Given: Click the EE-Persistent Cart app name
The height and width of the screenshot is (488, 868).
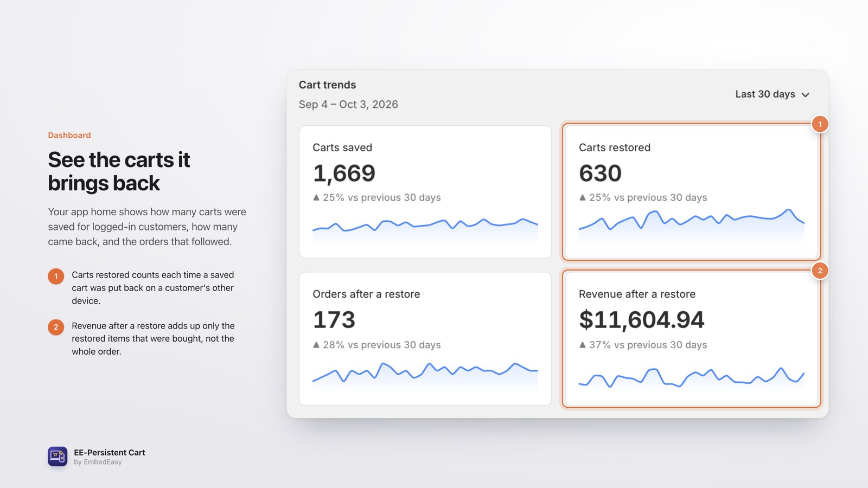Looking at the screenshot, I should tap(110, 453).
